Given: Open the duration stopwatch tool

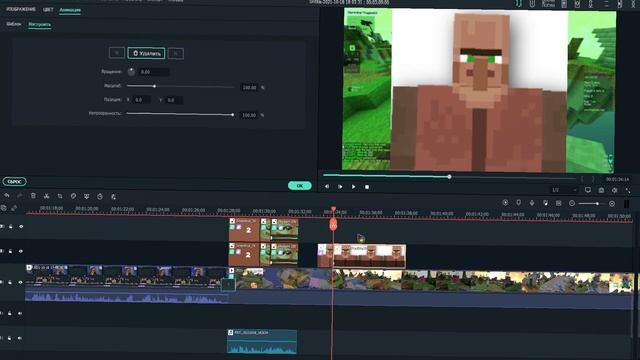Looking at the screenshot, I should [x=100, y=196].
